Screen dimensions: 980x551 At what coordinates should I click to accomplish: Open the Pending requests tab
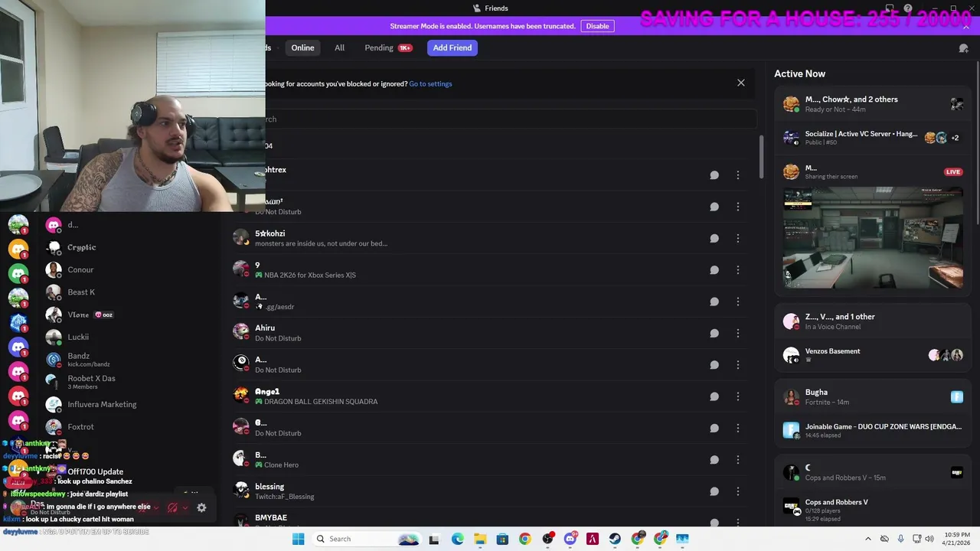coord(388,47)
